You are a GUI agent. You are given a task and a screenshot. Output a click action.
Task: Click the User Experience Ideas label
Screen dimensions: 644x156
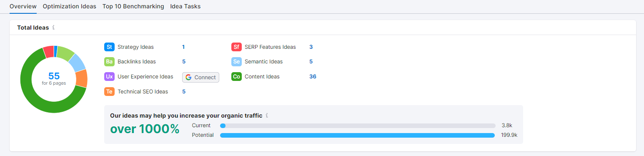[x=145, y=77]
